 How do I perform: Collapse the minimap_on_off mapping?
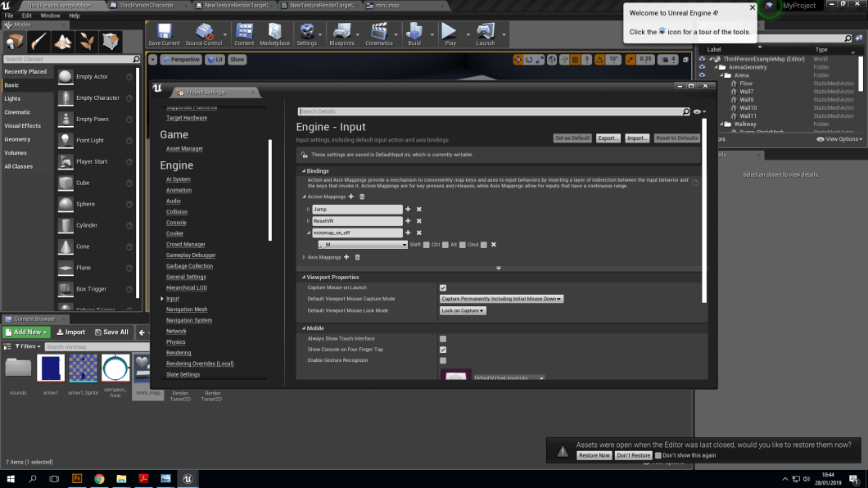tap(309, 233)
